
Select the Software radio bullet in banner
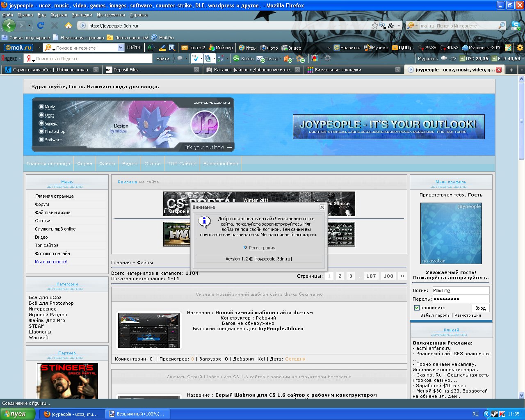[41, 139]
